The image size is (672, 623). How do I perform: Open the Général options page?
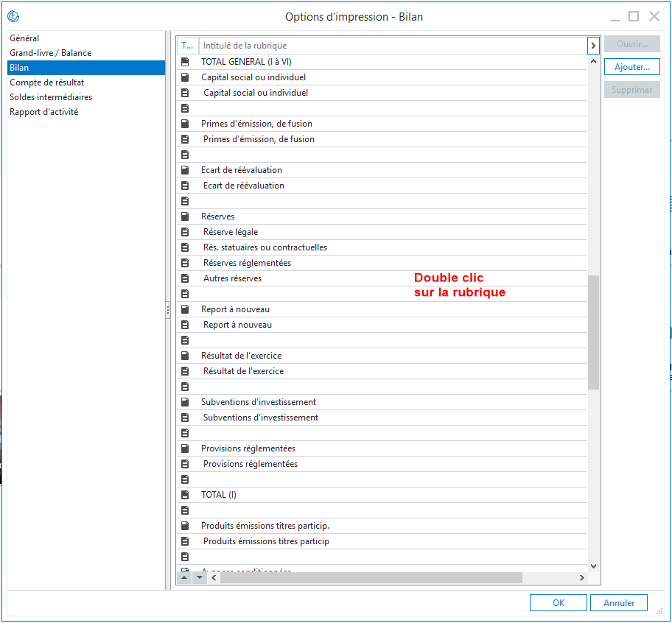pos(24,38)
